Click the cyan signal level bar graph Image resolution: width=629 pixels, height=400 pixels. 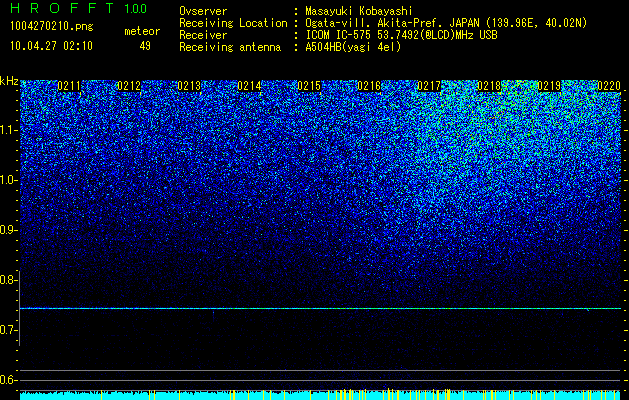click(x=320, y=395)
